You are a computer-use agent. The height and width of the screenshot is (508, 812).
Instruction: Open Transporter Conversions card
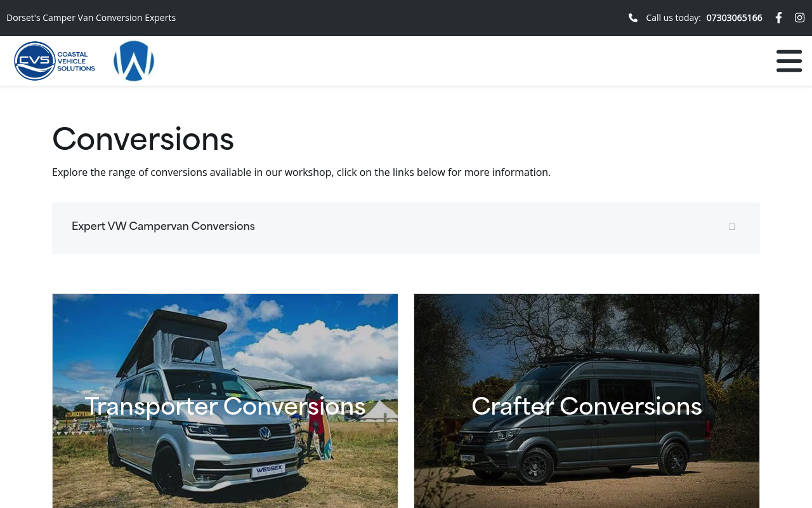[x=225, y=401]
